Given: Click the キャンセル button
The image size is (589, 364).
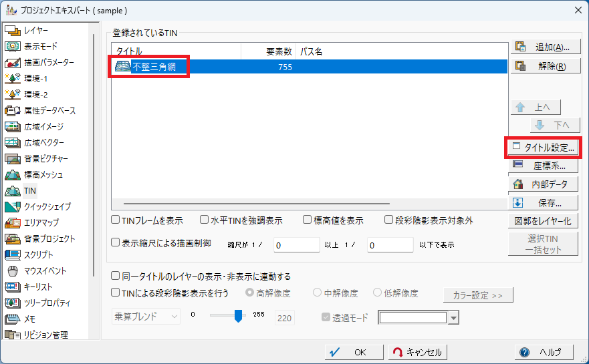Looking at the screenshot, I should pos(418,352).
